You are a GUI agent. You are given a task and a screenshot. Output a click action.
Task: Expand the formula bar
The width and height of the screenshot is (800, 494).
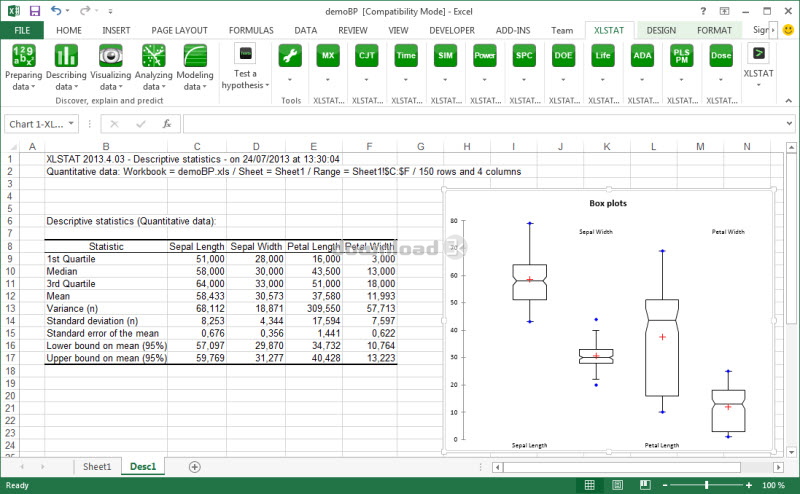click(789, 124)
